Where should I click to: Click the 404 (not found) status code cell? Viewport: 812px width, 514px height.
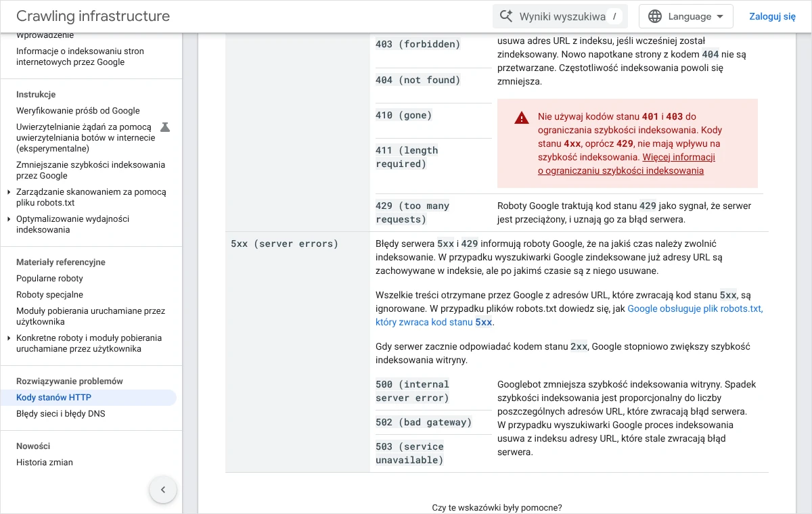pyautogui.click(x=418, y=80)
